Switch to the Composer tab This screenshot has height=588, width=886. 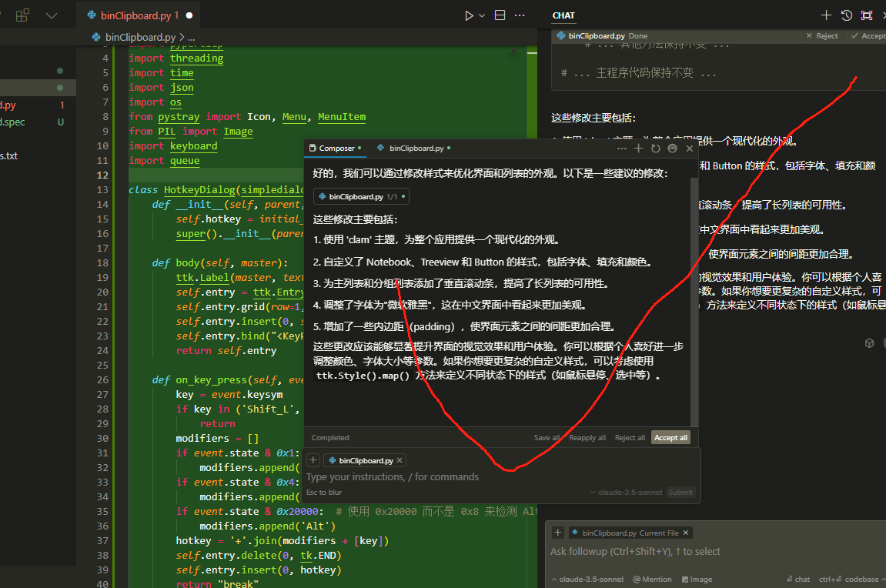click(335, 148)
